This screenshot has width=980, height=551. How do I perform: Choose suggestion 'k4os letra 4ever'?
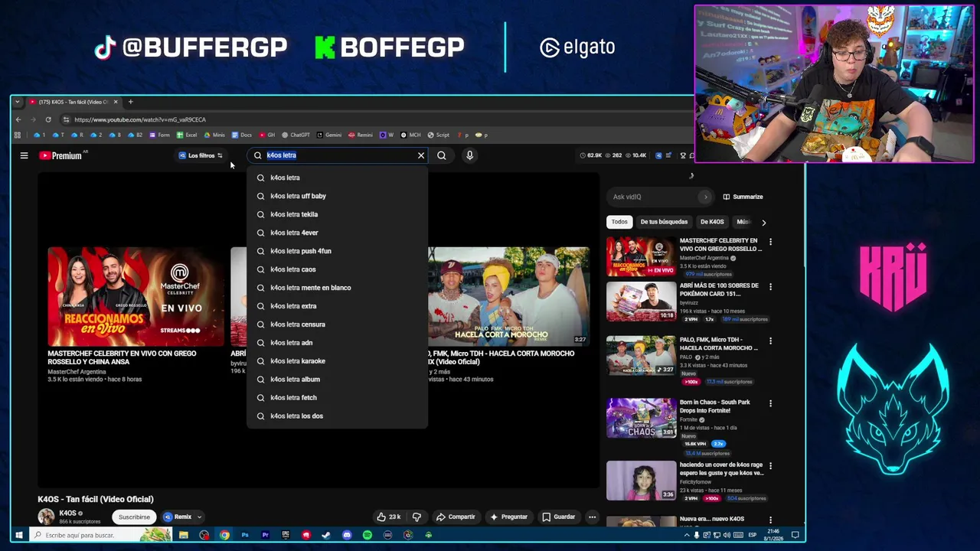[x=337, y=233]
